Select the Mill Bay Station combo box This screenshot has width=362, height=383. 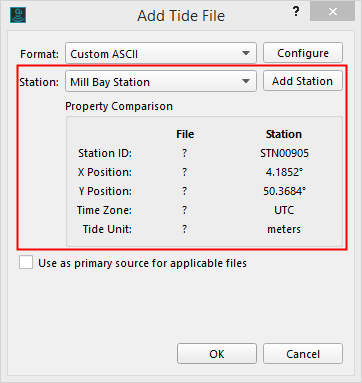161,81
